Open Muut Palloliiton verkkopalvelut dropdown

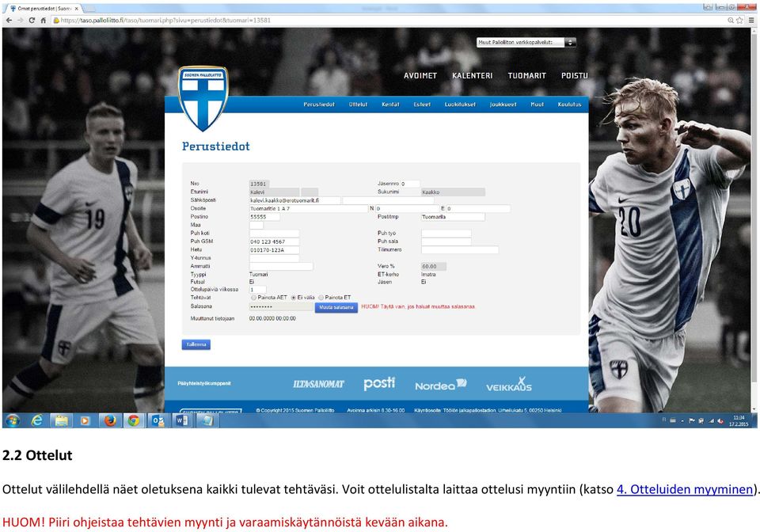pyautogui.click(x=526, y=43)
